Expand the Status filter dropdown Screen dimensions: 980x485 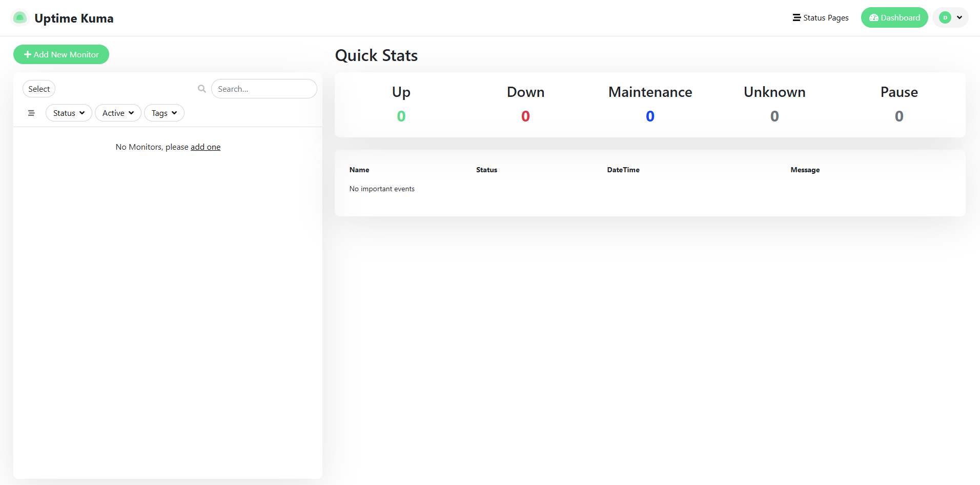pyautogui.click(x=69, y=113)
